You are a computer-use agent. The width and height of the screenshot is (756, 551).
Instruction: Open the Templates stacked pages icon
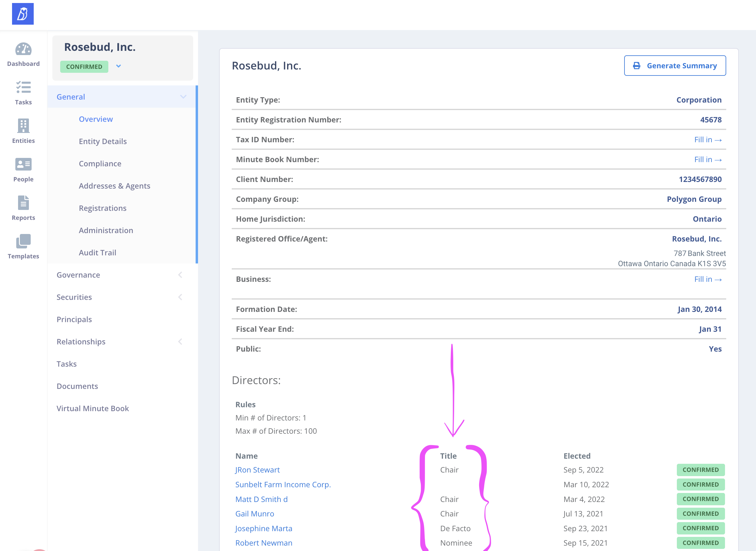(x=23, y=241)
